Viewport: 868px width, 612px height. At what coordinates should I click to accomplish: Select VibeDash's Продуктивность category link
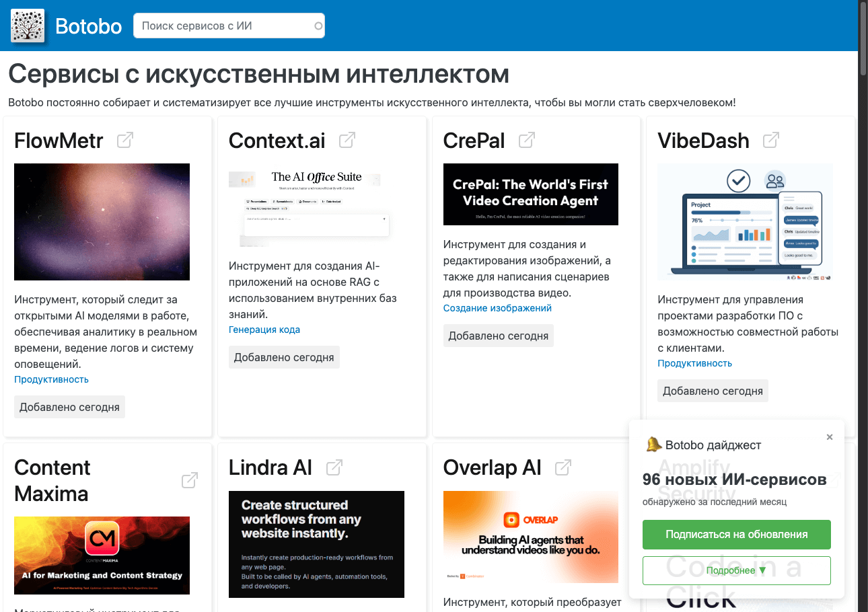pos(694,363)
